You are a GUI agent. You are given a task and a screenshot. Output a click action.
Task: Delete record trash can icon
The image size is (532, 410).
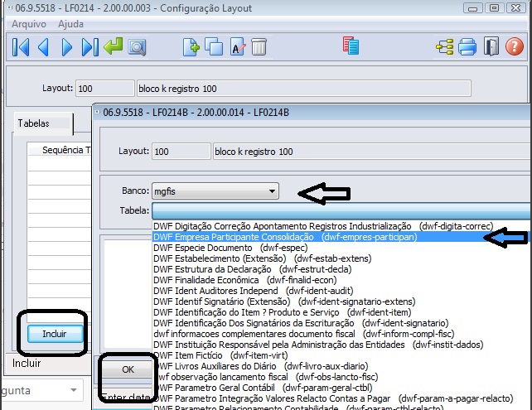(x=259, y=47)
